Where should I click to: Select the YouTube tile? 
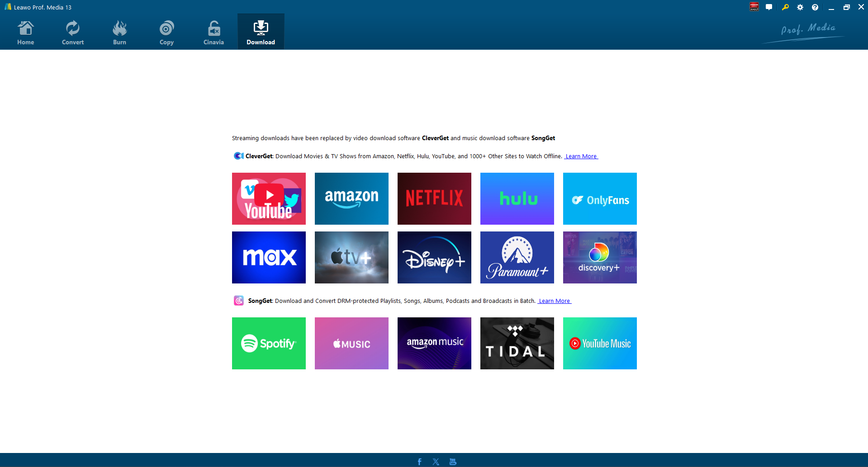coord(269,198)
